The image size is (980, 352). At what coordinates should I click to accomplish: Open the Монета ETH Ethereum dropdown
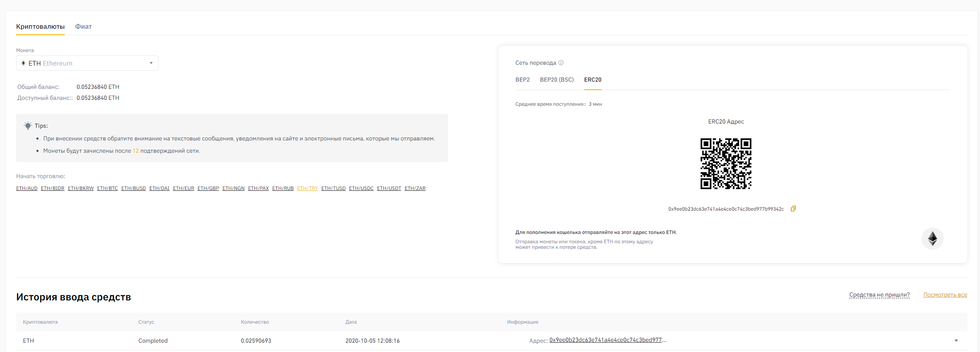coord(87,63)
